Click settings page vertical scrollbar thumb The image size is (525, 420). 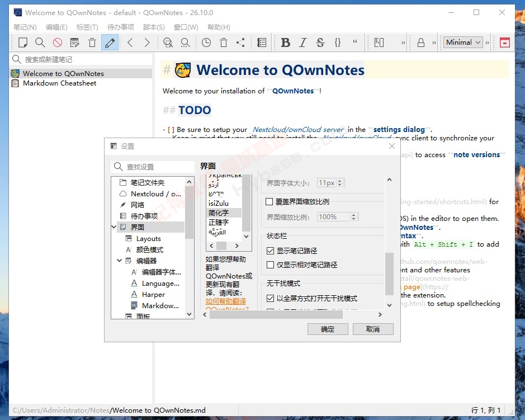click(389, 273)
